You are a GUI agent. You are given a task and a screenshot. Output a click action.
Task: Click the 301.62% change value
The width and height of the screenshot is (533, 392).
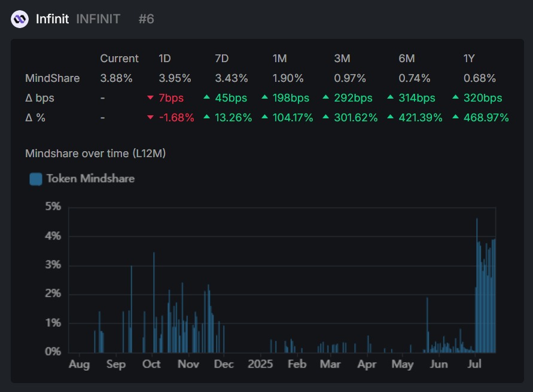356,118
